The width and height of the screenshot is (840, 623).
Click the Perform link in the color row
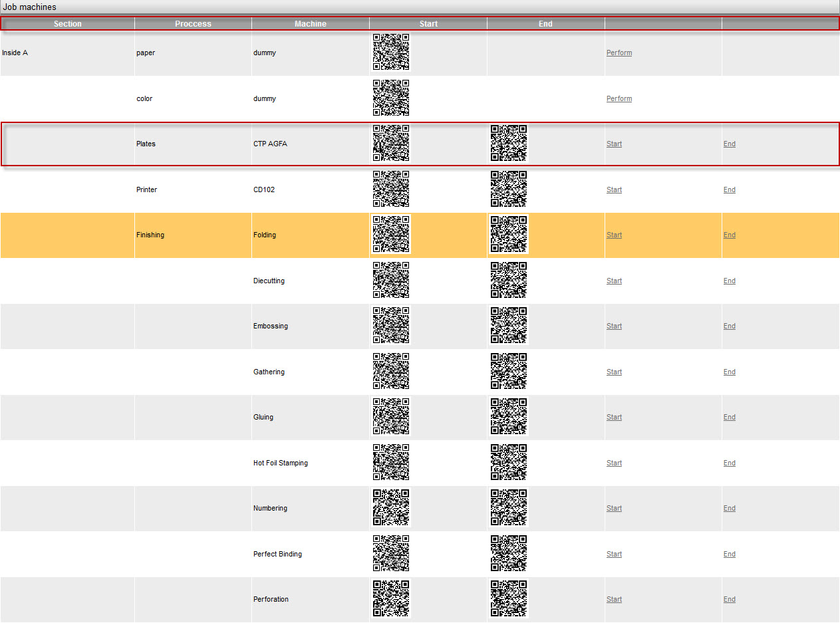tap(619, 98)
